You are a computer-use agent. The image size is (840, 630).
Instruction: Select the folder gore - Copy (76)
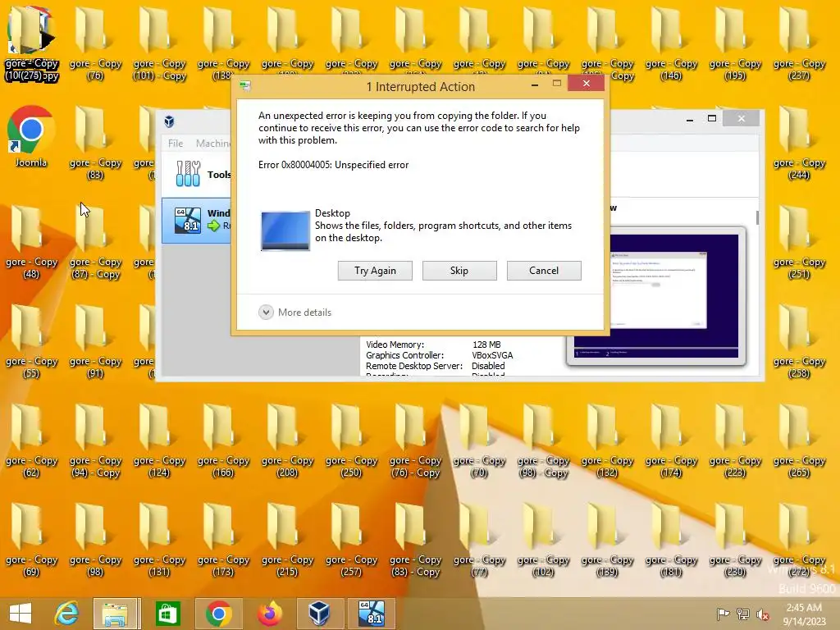95,44
